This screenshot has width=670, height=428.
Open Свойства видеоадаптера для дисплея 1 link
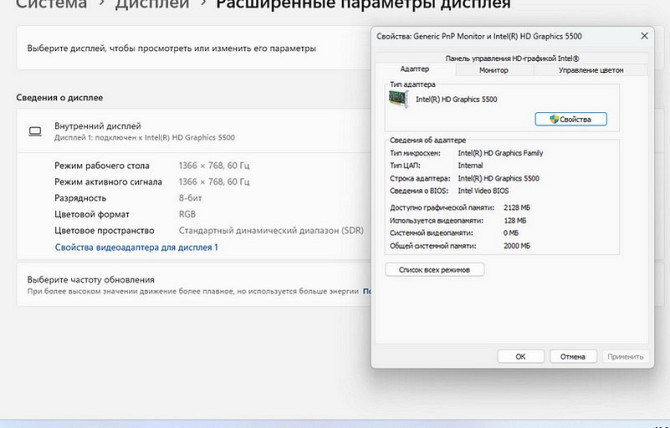(x=136, y=246)
